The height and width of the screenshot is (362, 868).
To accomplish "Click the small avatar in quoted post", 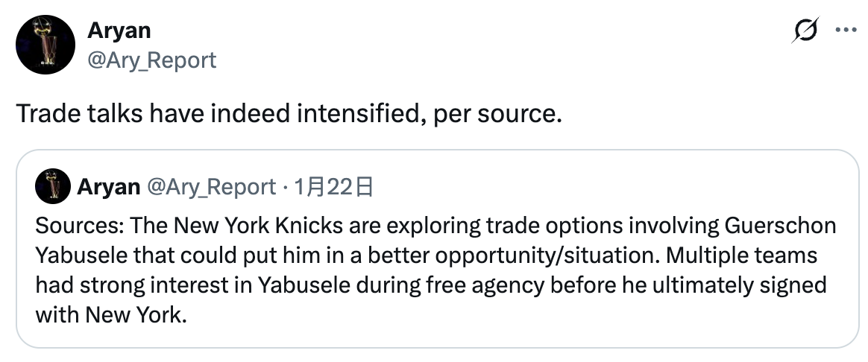I will tap(52, 186).
